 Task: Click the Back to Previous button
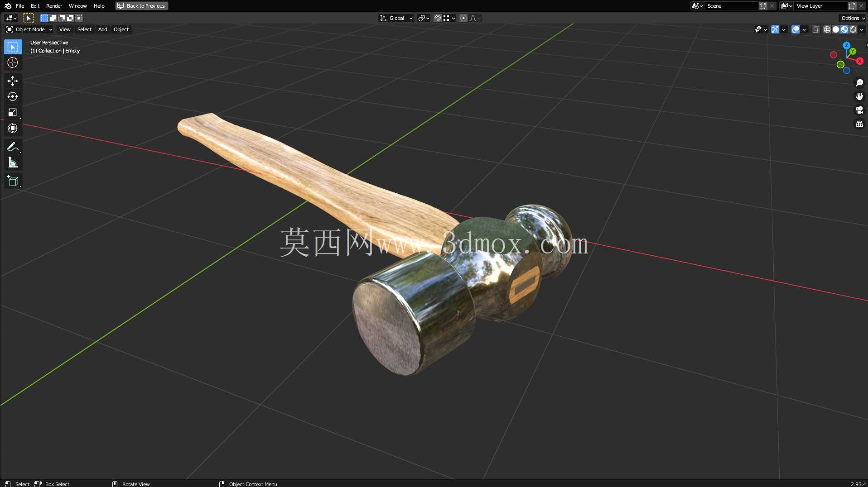(142, 6)
